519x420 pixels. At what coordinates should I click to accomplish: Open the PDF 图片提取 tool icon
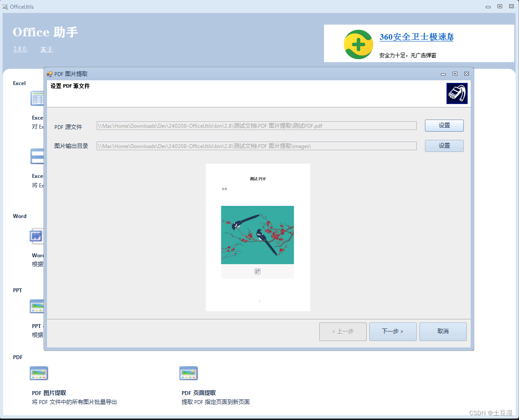39,373
